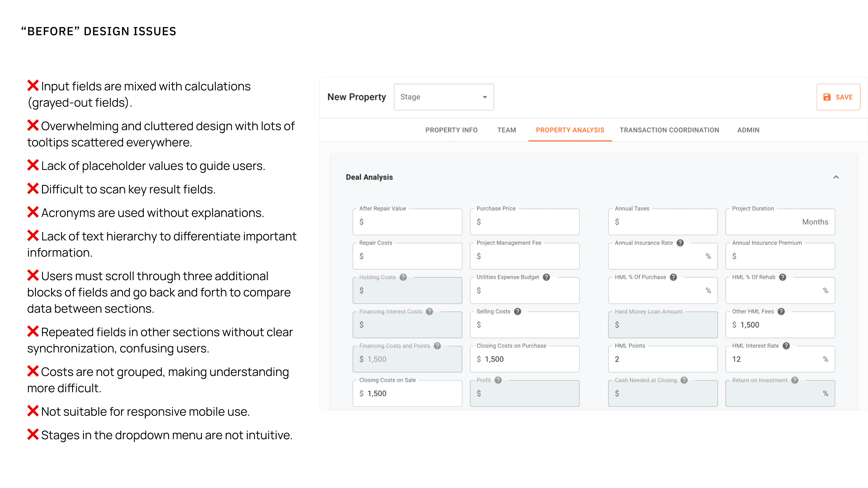The height and width of the screenshot is (488, 868).
Task: Switch to the Property Info tab
Action: point(451,130)
